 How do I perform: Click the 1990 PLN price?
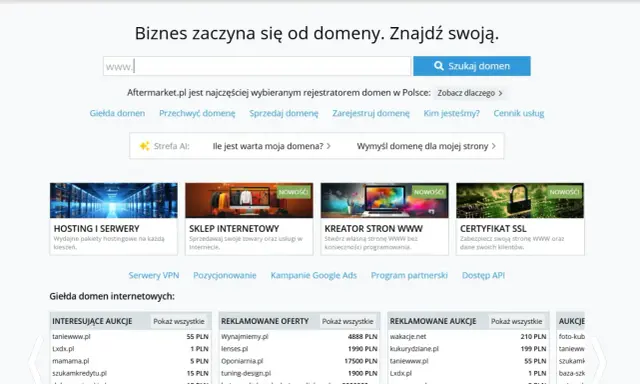pos(362,349)
